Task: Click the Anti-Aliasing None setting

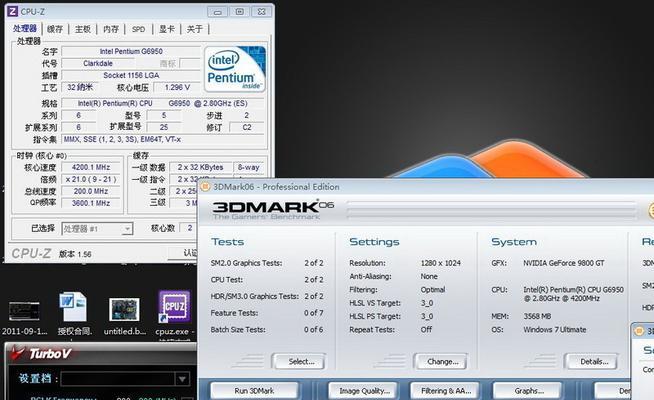Action: tap(393, 276)
